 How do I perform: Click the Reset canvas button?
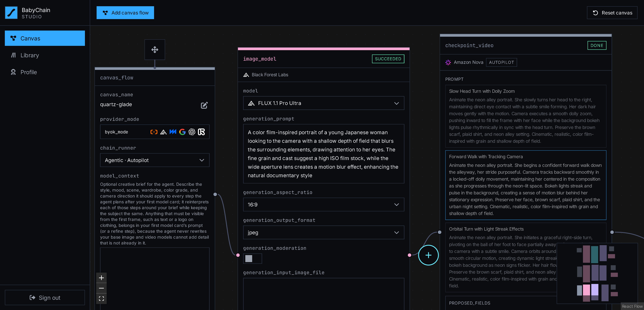tap(612, 13)
